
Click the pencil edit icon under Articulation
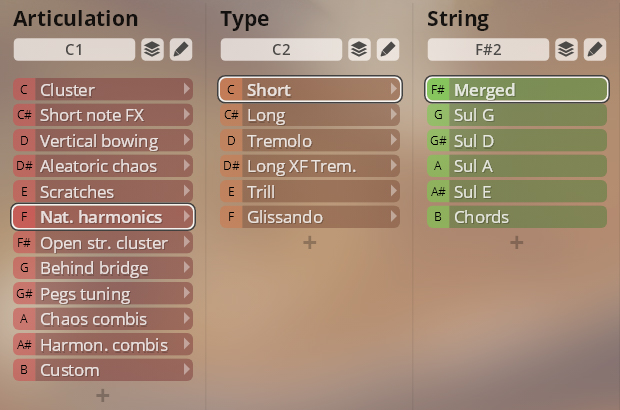click(181, 49)
